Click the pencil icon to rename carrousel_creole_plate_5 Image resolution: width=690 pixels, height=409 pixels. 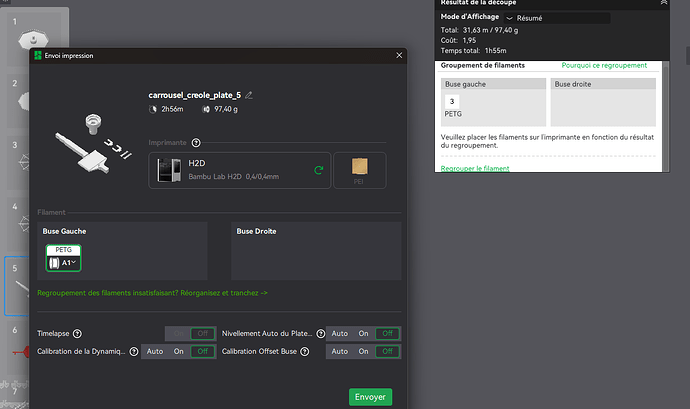(249, 95)
